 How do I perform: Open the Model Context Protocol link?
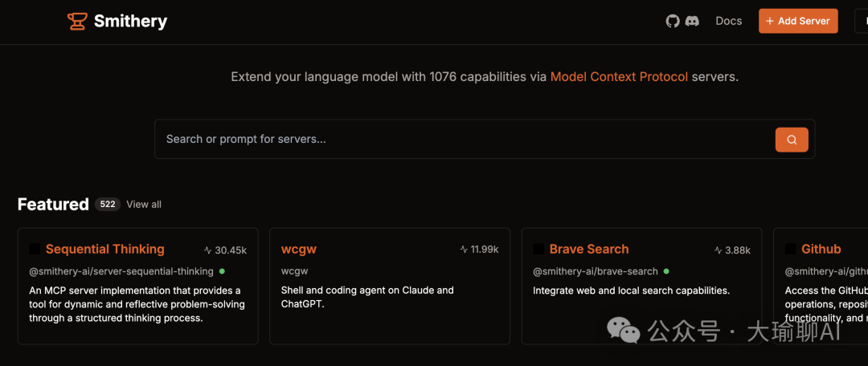(x=619, y=77)
